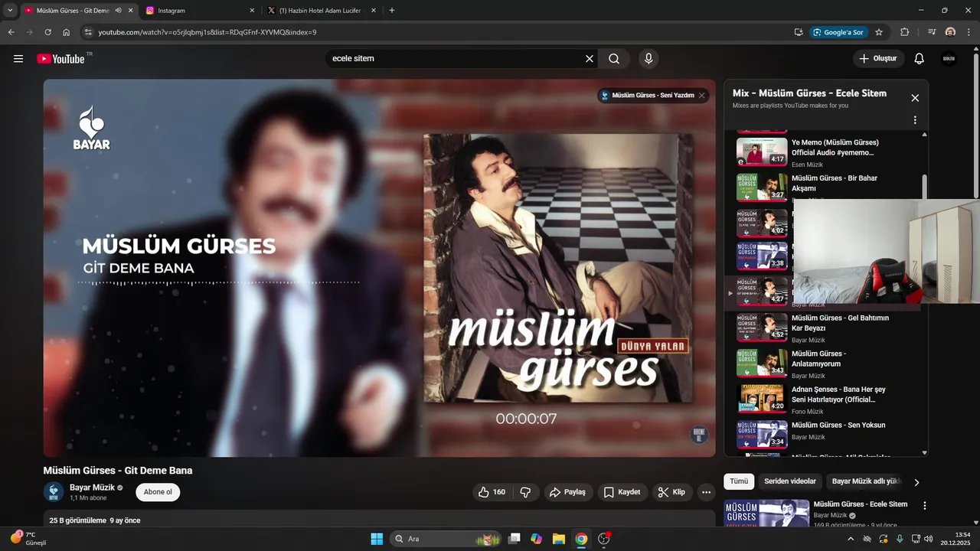Image resolution: width=980 pixels, height=551 pixels.
Task: Go back with the browser arrow
Action: [11, 32]
